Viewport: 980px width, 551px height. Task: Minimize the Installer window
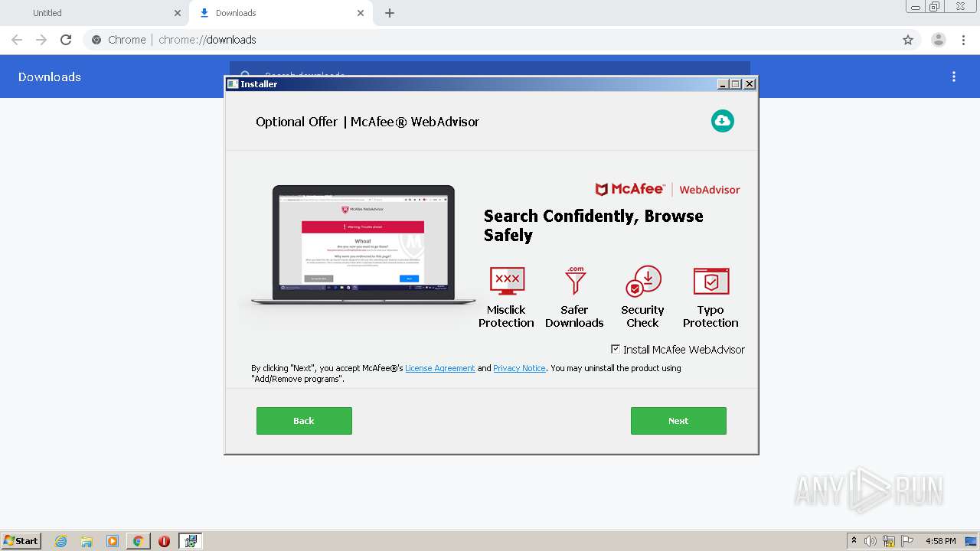723,84
